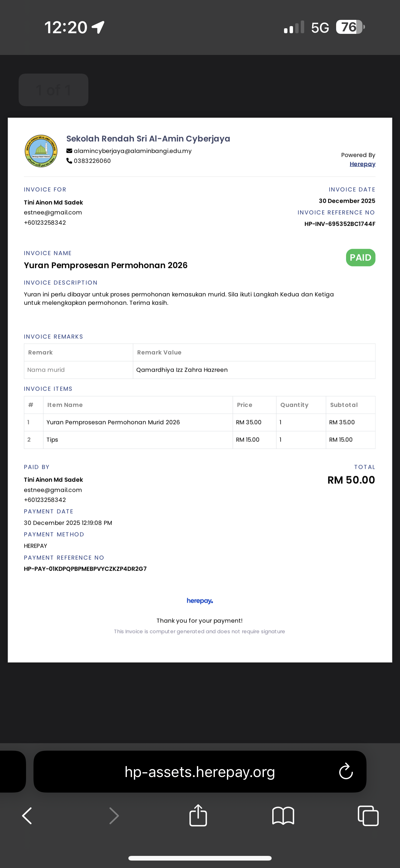This screenshot has width=400, height=868.
Task: Open the bookmarks book icon
Action: [283, 816]
